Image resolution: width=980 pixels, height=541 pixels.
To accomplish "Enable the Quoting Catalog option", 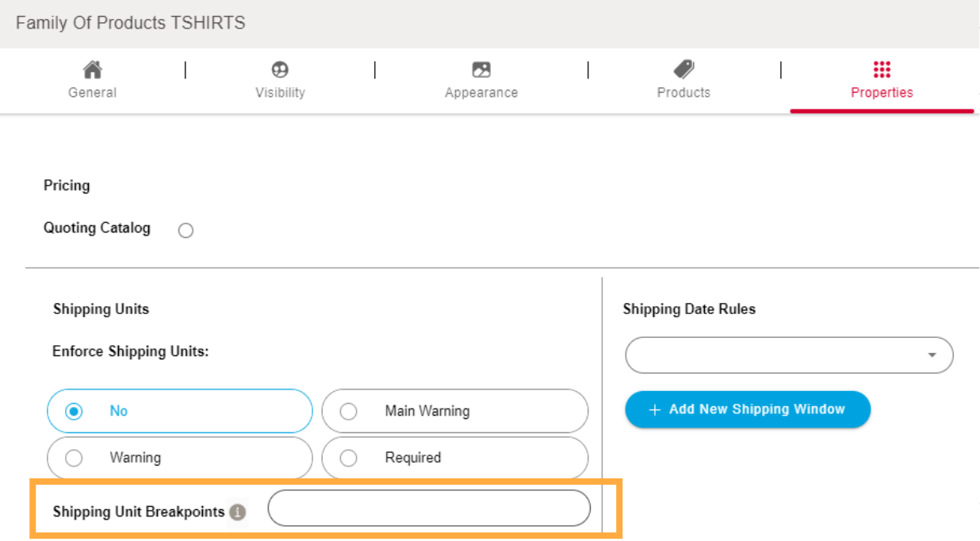I will point(186,230).
